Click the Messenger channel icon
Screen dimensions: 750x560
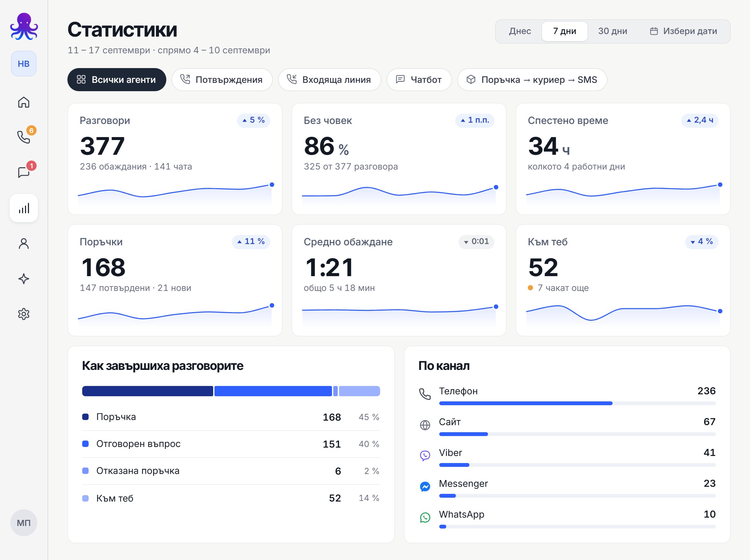point(425,486)
